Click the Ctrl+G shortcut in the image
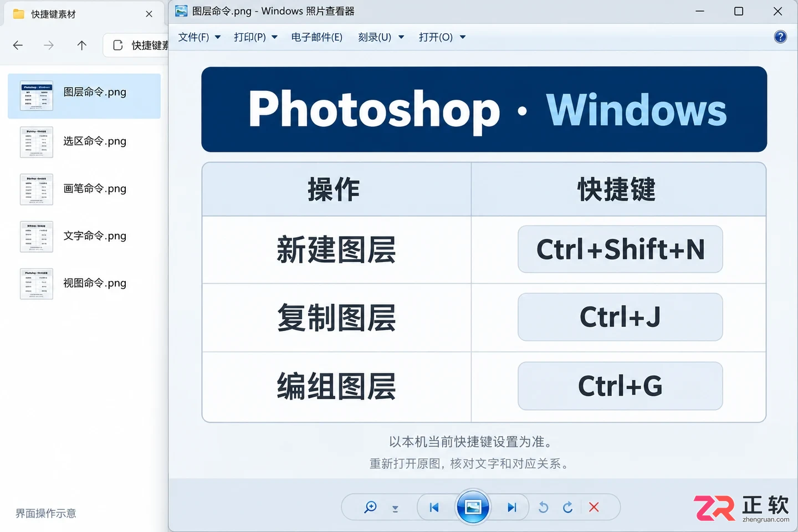Image resolution: width=798 pixels, height=532 pixels. tap(620, 386)
